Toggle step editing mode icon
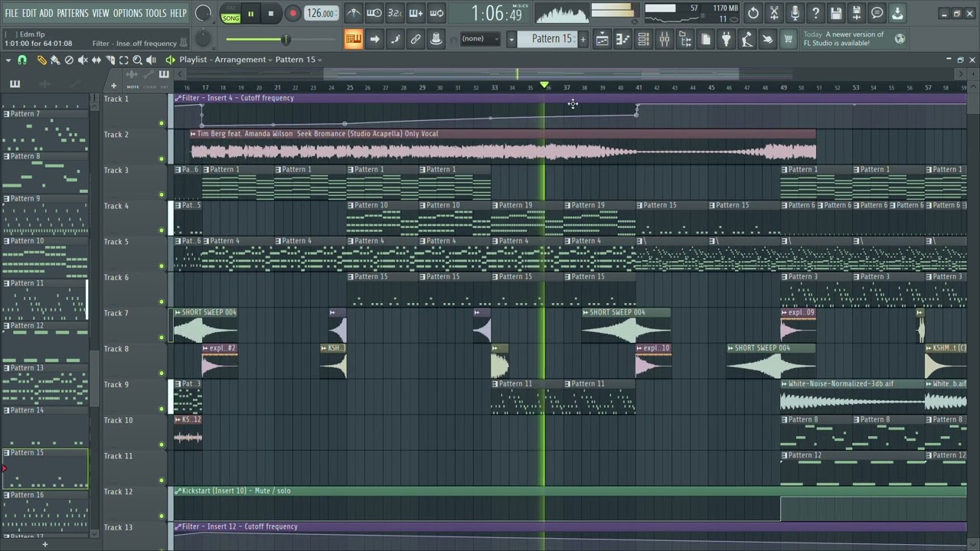The image size is (980, 551). [x=395, y=39]
